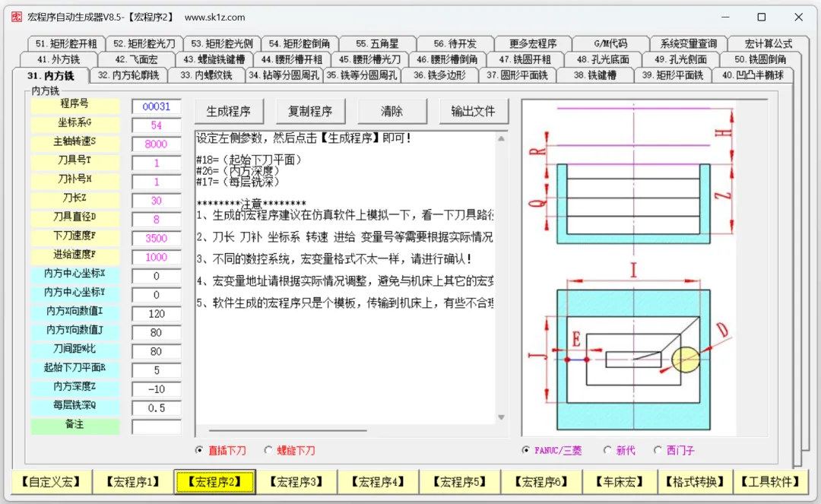Image resolution: width=821 pixels, height=504 pixels.
Task: Open the 【工具软件】 section
Action: point(771,481)
